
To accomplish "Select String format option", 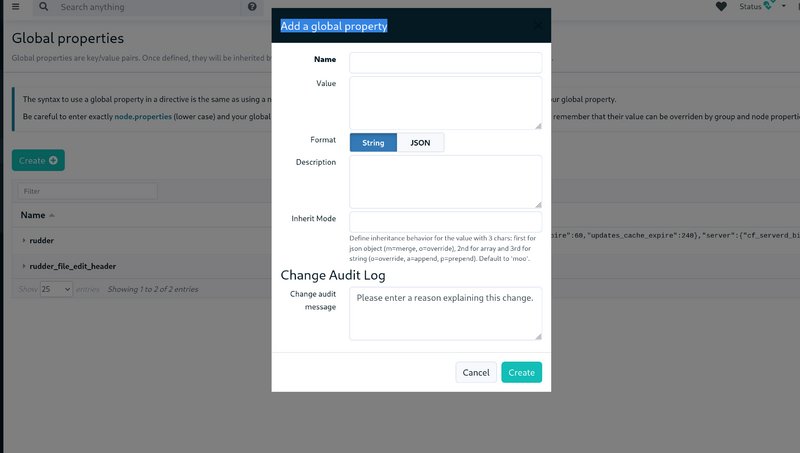I will click(373, 142).
